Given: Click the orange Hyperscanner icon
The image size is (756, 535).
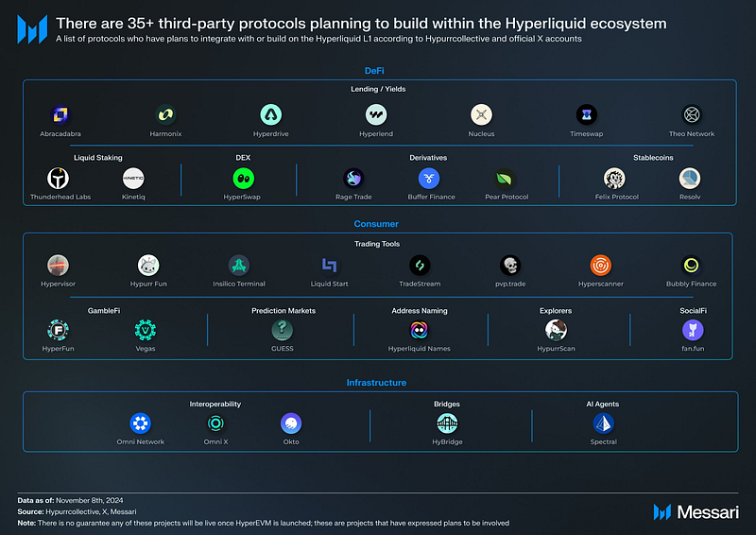Looking at the screenshot, I should point(601,266).
